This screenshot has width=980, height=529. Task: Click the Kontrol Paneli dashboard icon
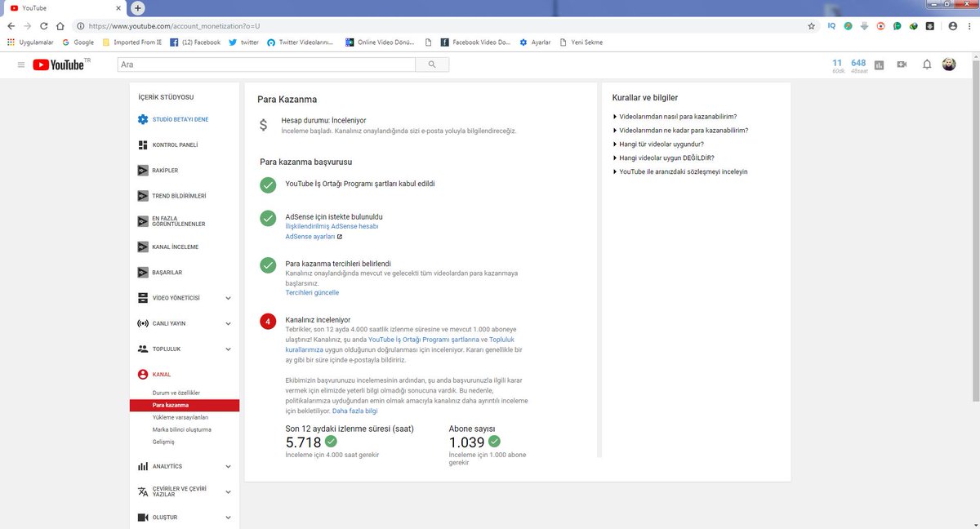143,144
